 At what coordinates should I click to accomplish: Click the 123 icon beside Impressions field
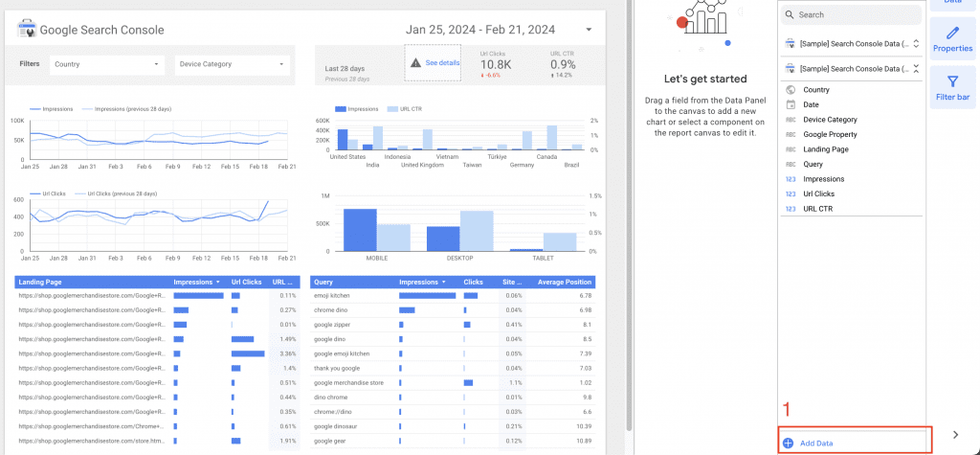coord(791,179)
